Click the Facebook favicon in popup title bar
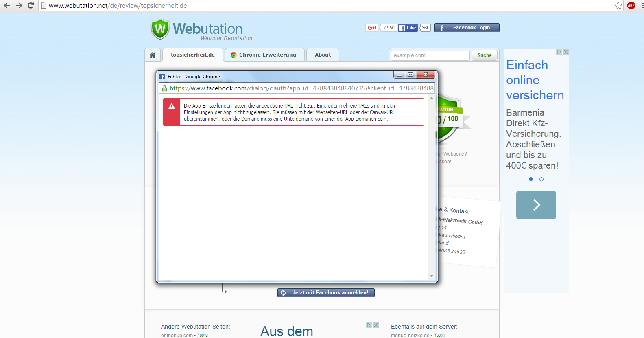Image resolution: width=644 pixels, height=338 pixels. pos(162,77)
